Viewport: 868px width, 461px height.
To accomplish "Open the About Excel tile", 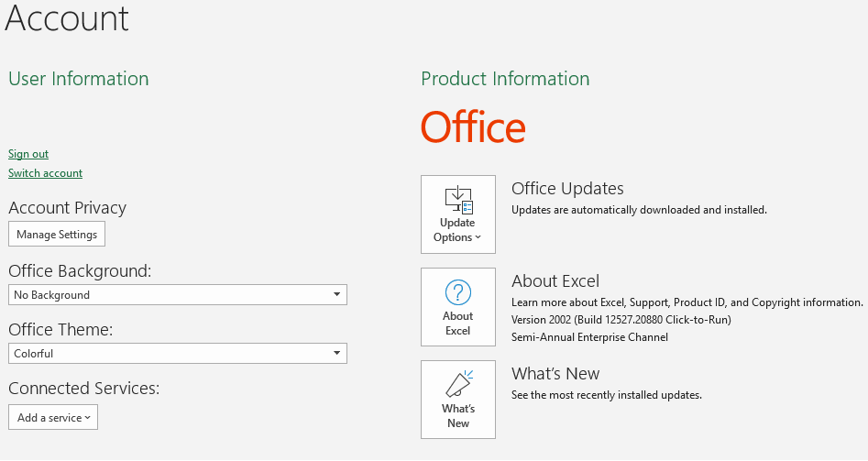I will (457, 307).
